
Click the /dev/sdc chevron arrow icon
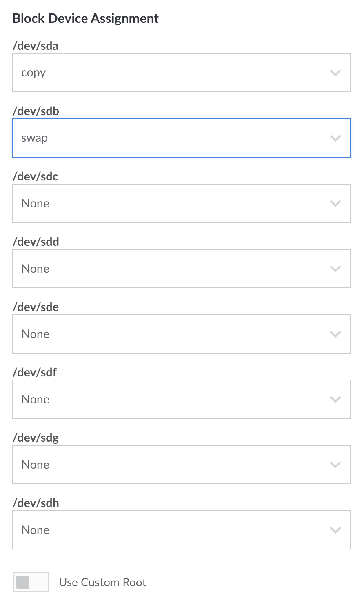tap(335, 204)
